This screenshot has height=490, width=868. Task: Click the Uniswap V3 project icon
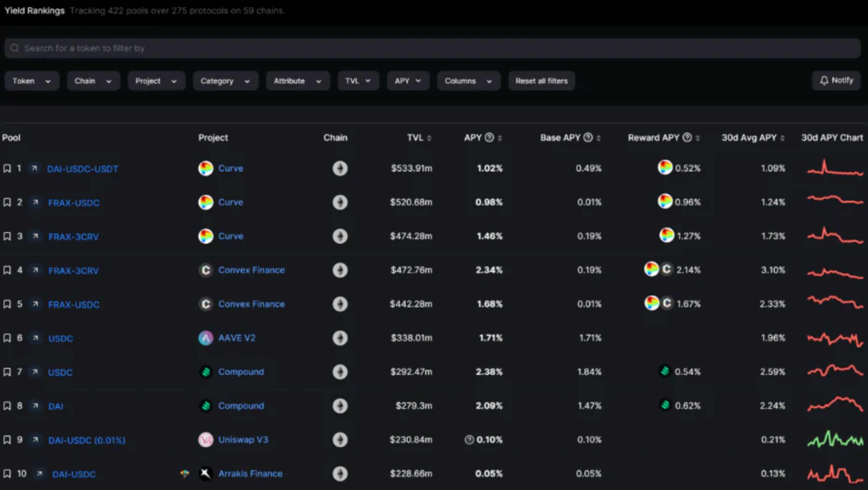tap(206, 440)
